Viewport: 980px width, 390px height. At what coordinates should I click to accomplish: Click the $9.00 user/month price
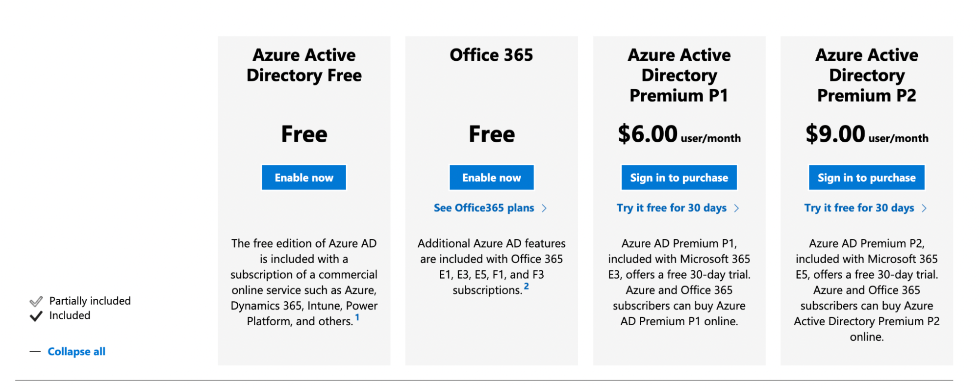[866, 134]
